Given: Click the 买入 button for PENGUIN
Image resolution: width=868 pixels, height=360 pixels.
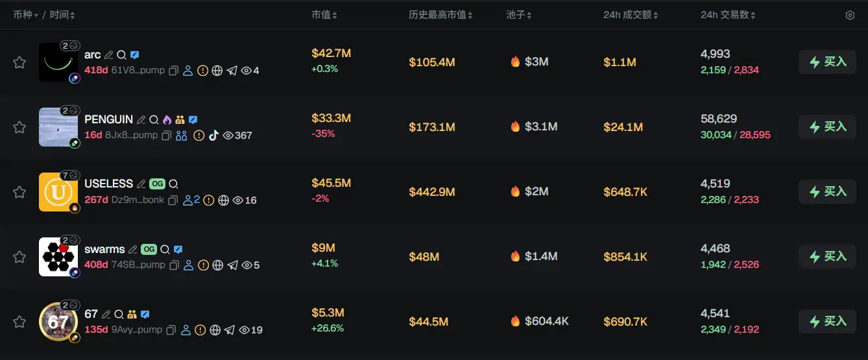Looking at the screenshot, I should pos(827,127).
